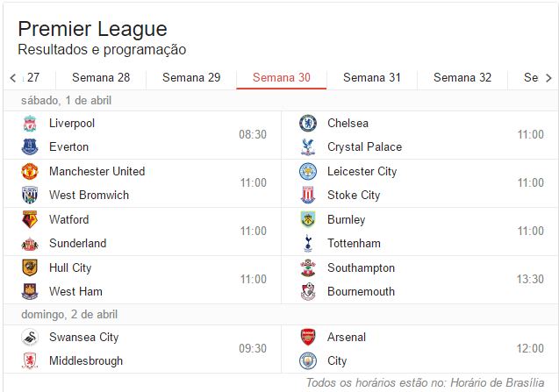This screenshot has height=392, width=559.
Task: Switch to the Semana 28 tab
Action: (101, 77)
